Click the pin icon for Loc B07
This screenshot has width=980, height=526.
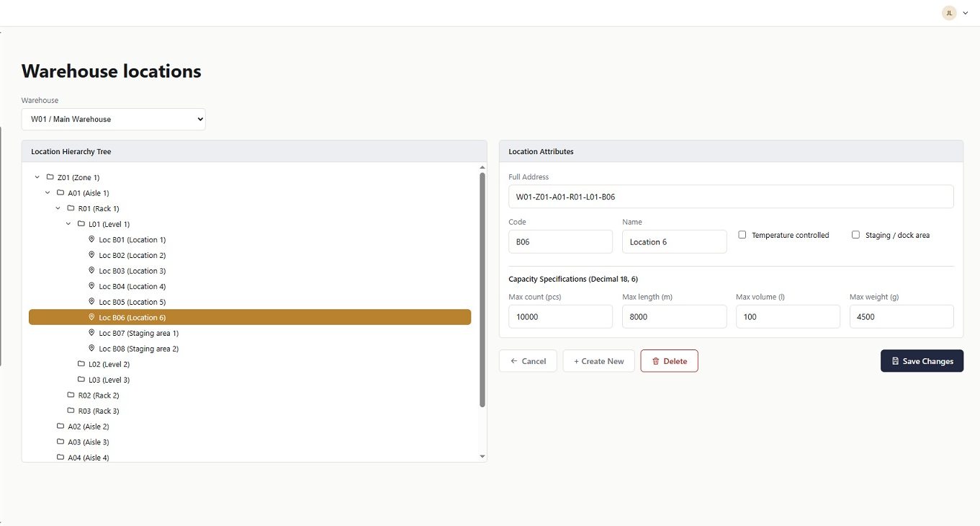[x=91, y=333]
